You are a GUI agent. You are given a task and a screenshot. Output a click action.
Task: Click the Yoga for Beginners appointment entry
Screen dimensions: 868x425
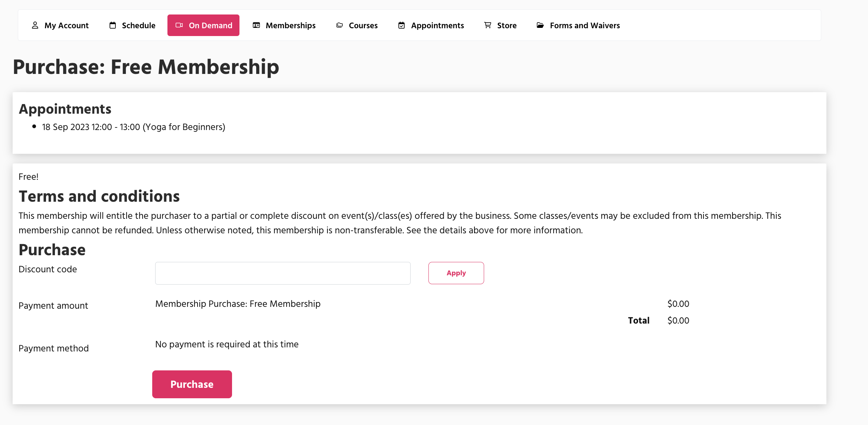pos(134,127)
